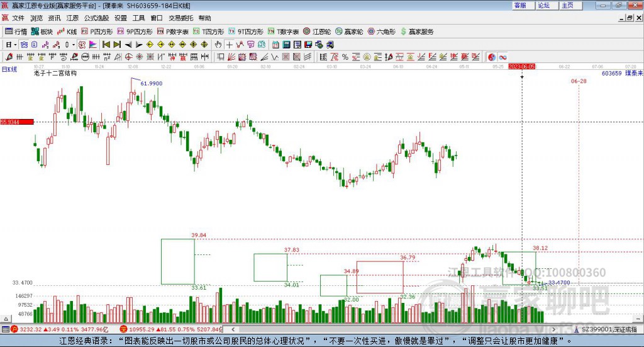
Task: Open the 帮助 menu
Action: [204, 18]
